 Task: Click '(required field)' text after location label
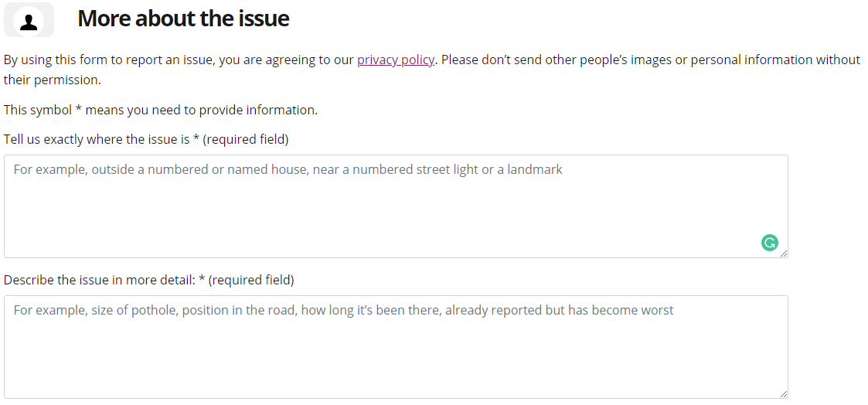(x=246, y=139)
